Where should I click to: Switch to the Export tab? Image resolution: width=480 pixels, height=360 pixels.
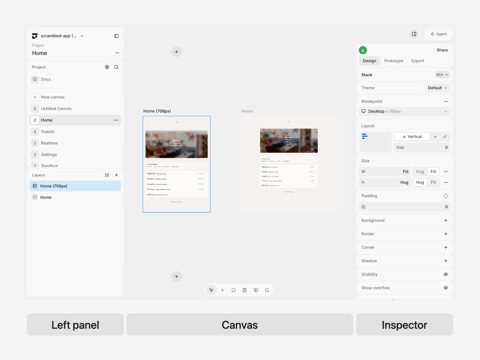[418, 61]
